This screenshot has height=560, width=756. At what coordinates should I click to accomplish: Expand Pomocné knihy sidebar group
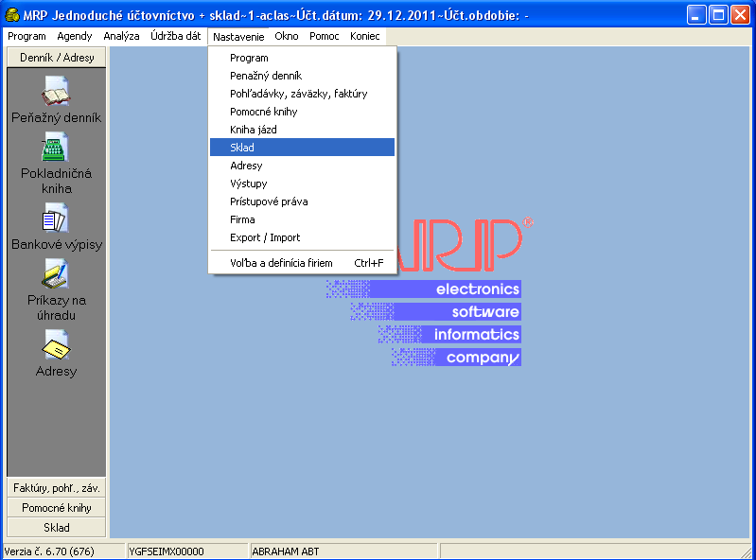coord(57,508)
